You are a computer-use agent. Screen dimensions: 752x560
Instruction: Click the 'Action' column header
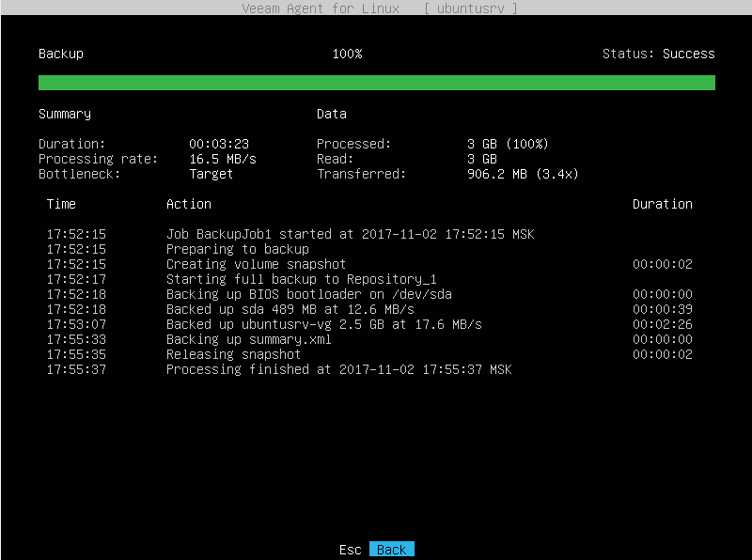(x=189, y=204)
